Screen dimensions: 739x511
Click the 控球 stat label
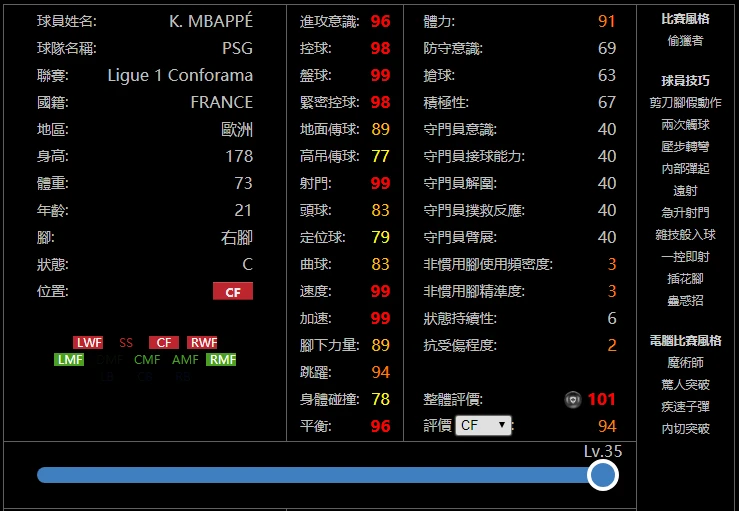315,48
